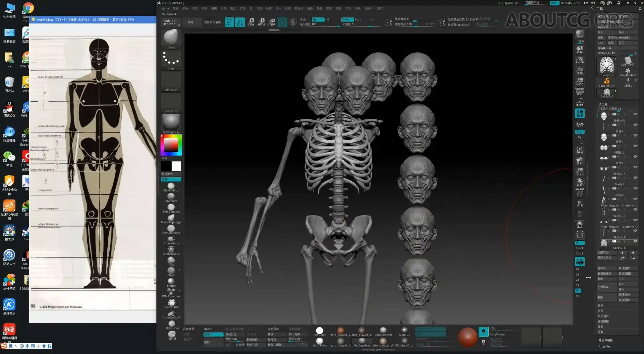This screenshot has height=354, width=644.
Task: Open the Zplugin menu
Action: [x=368, y=8]
